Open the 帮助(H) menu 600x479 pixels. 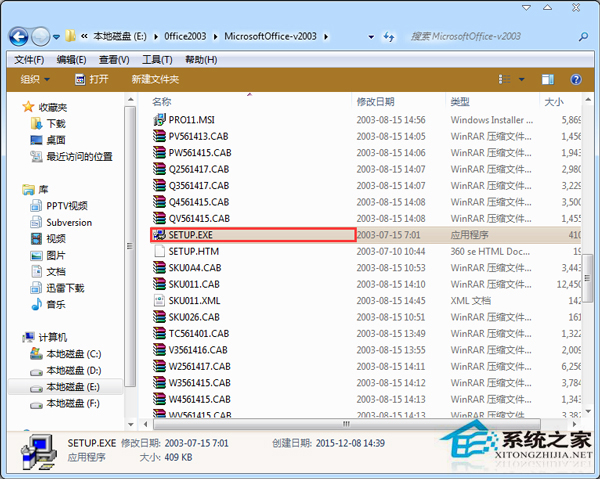tap(201, 60)
